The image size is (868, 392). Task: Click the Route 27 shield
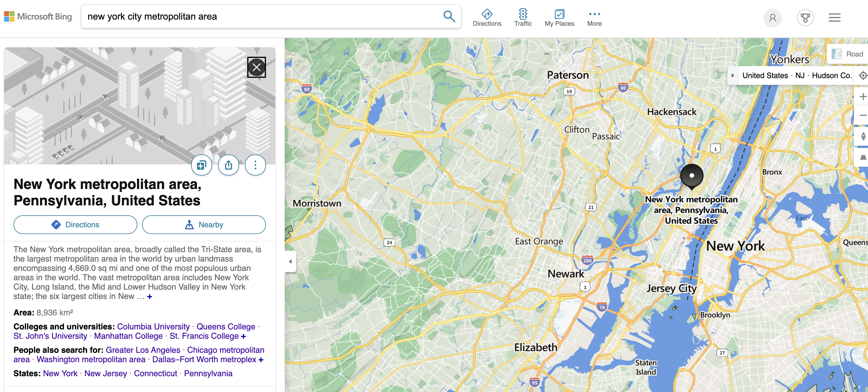(722, 353)
